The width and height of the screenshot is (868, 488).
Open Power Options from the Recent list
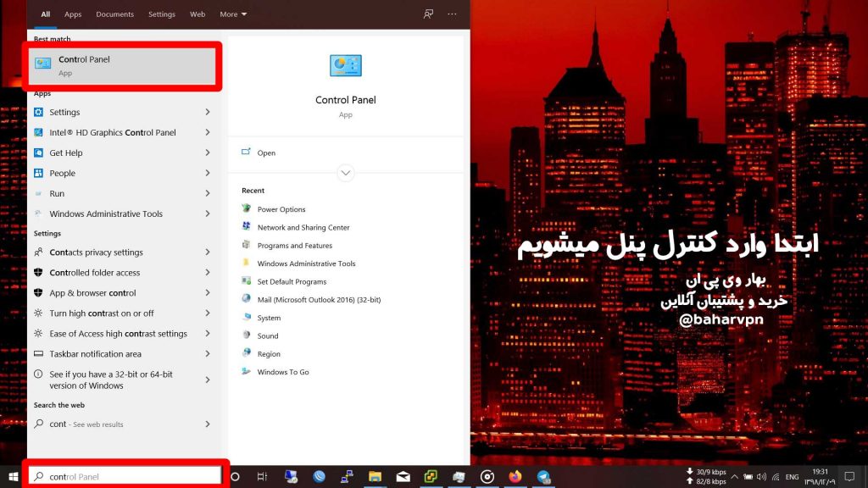tap(281, 209)
